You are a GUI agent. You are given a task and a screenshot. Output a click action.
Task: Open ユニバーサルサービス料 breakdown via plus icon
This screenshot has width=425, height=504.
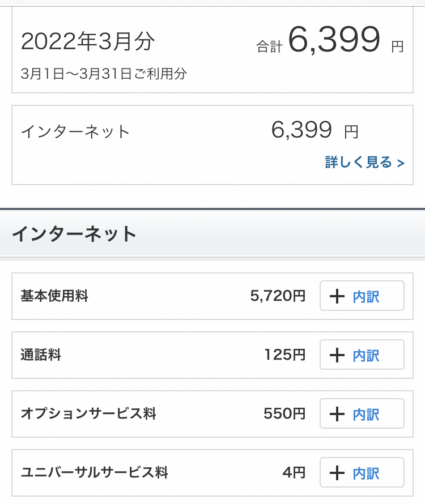[x=337, y=473]
